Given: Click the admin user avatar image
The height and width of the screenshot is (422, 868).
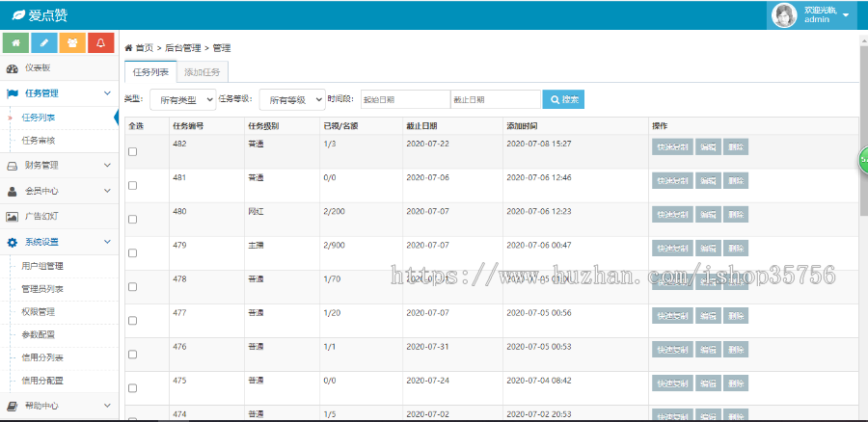Looking at the screenshot, I should coord(785,14).
